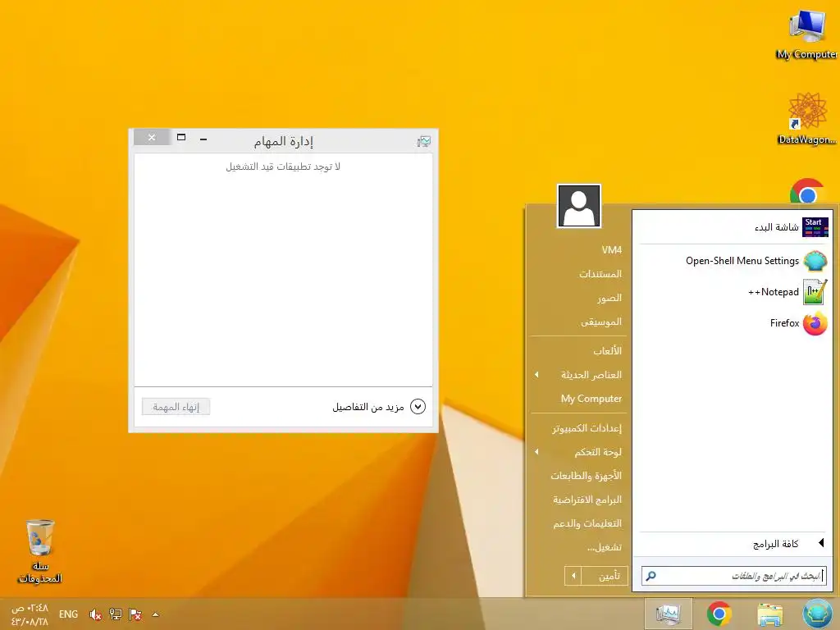Viewport: 840px width, 630px height.
Task: Click the Open-Shell Menu Settings shell icon
Action: (x=815, y=261)
